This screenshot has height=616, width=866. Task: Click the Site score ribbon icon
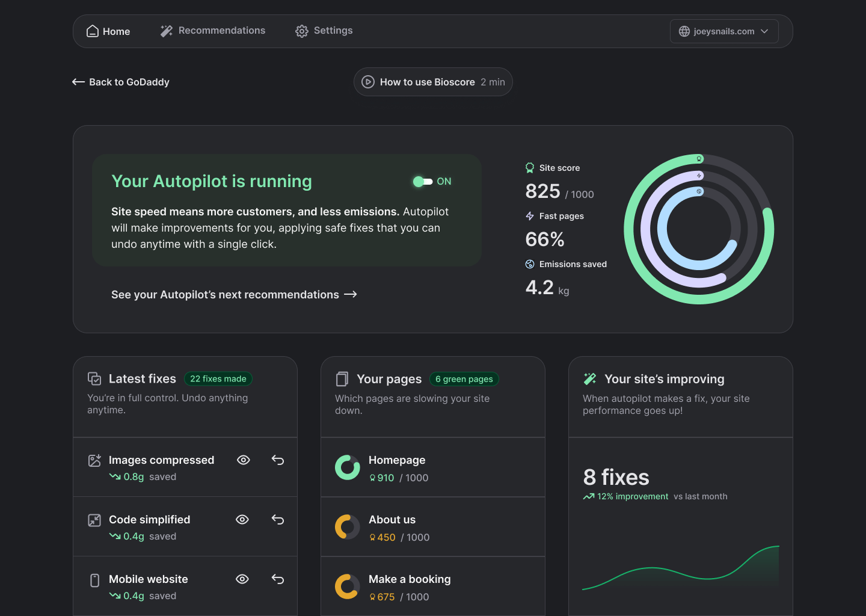click(x=530, y=168)
